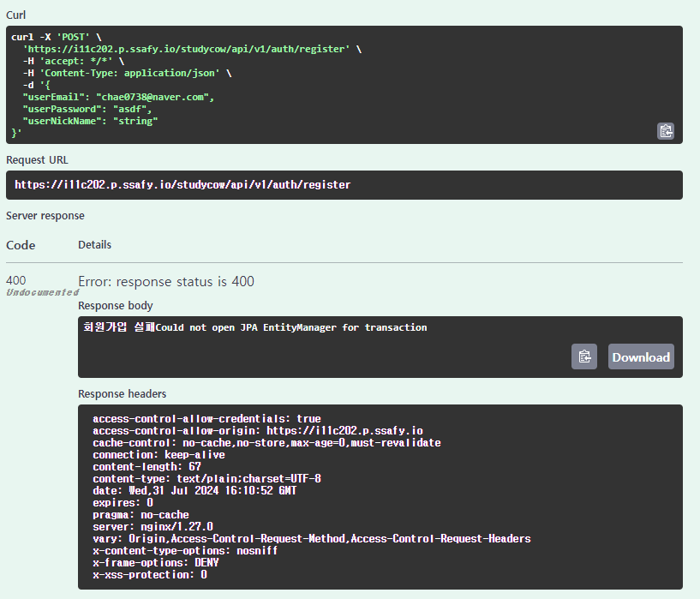Click the userPassword line in curl body
Image resolution: width=700 pixels, height=599 pixels.
(x=87, y=110)
